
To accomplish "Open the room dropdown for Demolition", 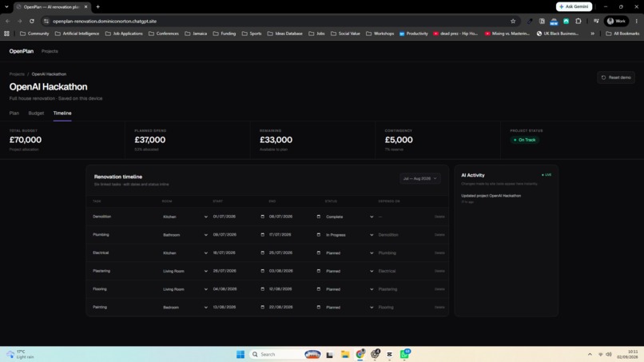I will 185,217.
